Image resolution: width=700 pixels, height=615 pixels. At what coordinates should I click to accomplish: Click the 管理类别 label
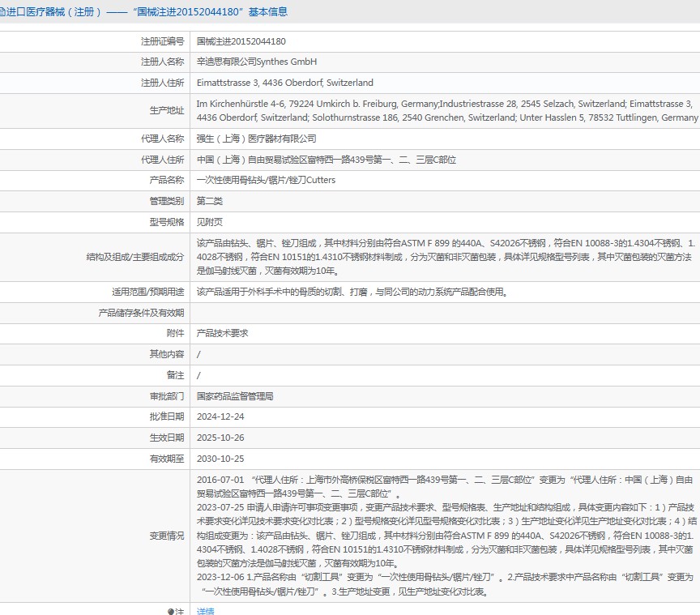pyautogui.click(x=167, y=201)
